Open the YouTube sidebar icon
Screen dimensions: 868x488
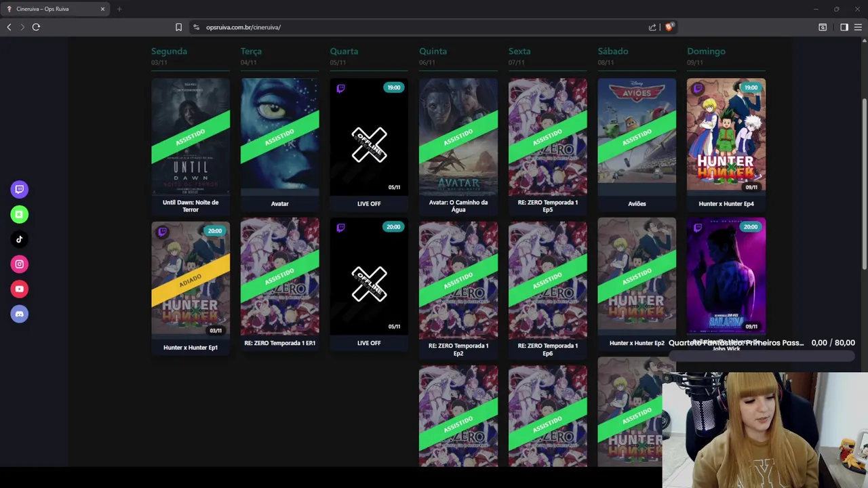pos(19,289)
